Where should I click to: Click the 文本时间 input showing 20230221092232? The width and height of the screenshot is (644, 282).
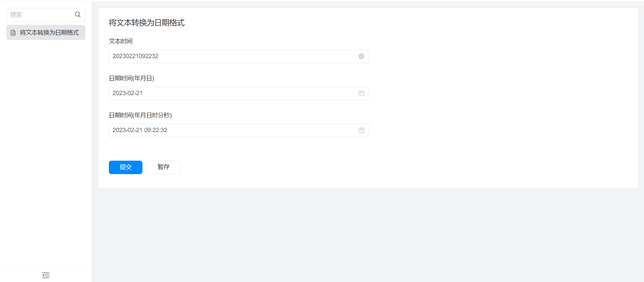[x=239, y=56]
